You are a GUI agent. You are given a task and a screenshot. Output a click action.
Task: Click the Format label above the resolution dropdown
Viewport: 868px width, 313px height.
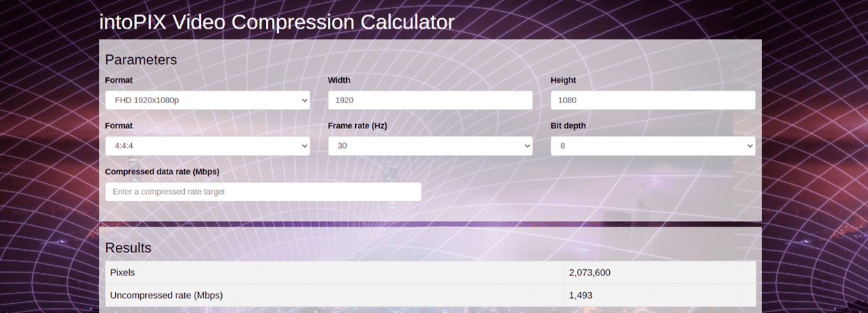[119, 80]
